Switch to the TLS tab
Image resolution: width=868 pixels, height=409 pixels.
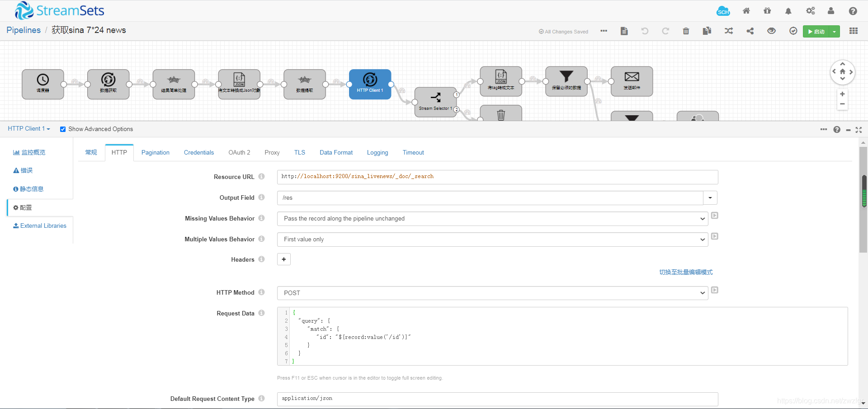300,153
